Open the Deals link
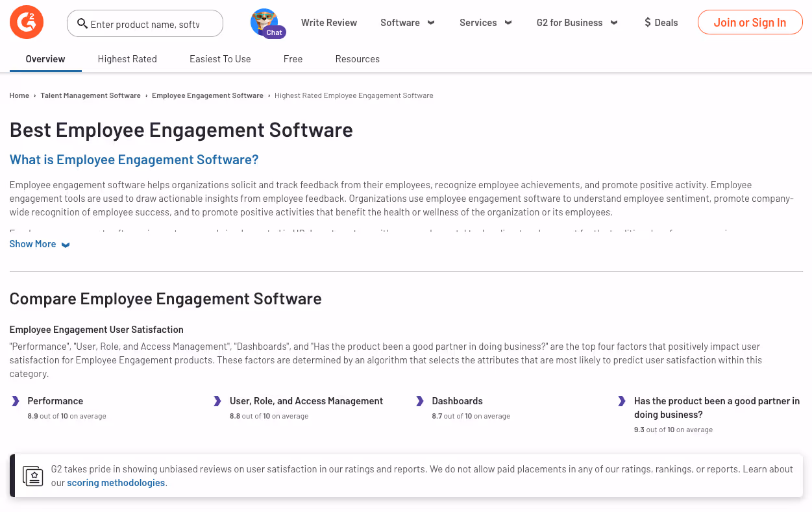This screenshot has width=812, height=512. tap(661, 23)
